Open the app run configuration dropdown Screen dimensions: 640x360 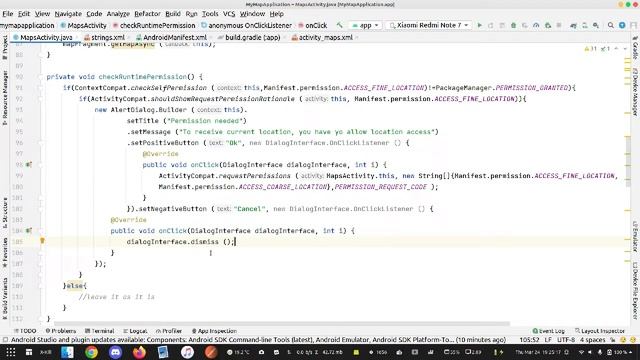tap(366, 25)
